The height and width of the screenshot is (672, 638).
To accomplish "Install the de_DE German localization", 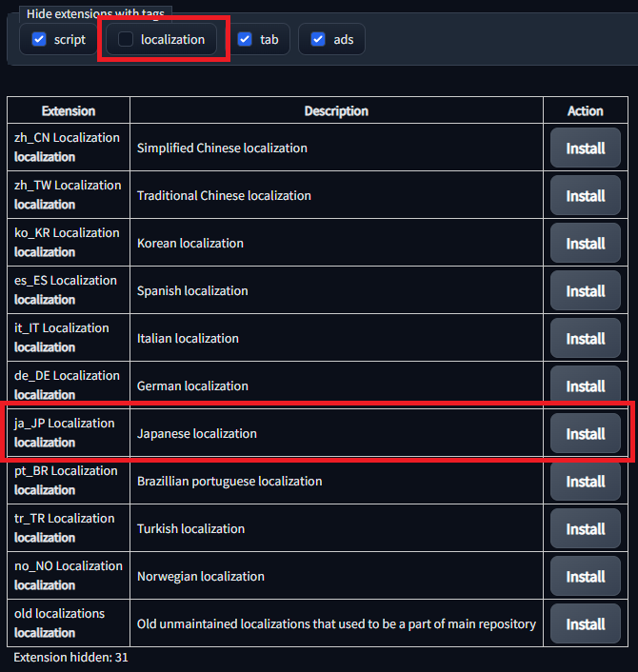I will pyautogui.click(x=586, y=386).
